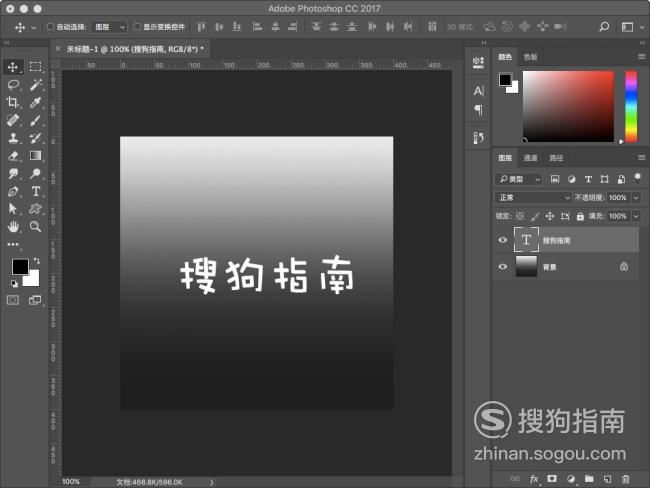This screenshot has width=650, height=488.
Task: Create a new layer group
Action: tap(589, 479)
